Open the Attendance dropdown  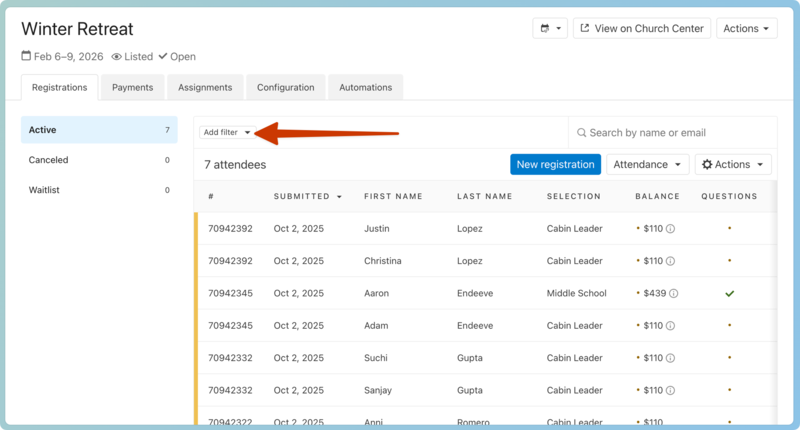[x=647, y=165]
